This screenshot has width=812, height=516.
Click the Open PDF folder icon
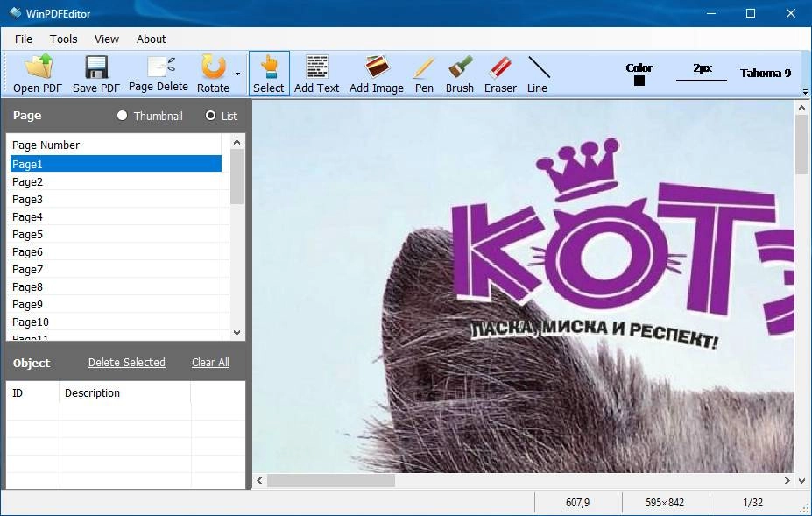point(38,67)
